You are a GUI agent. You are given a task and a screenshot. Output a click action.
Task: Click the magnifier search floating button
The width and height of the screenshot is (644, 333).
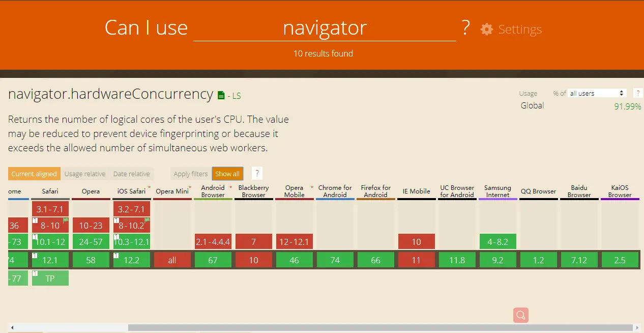(x=521, y=315)
